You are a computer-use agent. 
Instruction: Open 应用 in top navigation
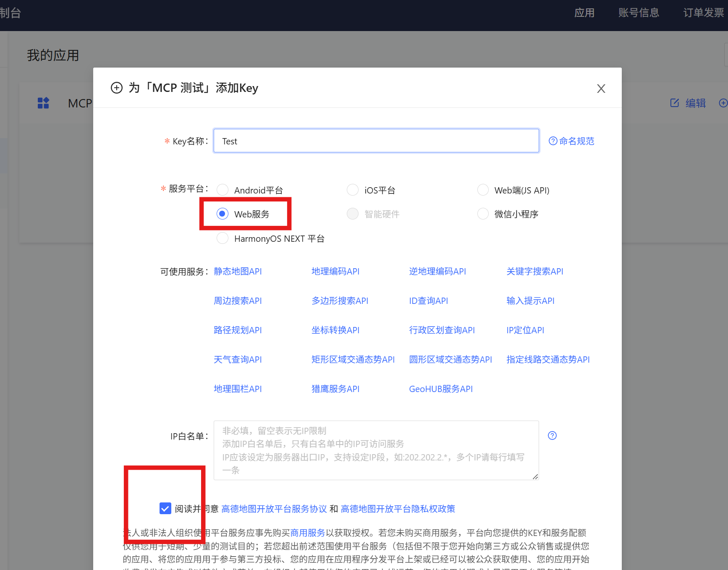click(584, 13)
